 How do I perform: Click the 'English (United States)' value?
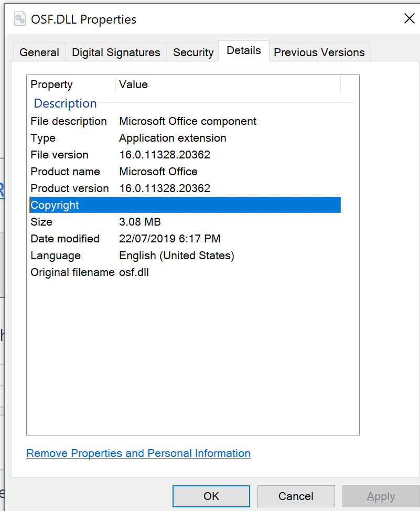[x=177, y=256]
